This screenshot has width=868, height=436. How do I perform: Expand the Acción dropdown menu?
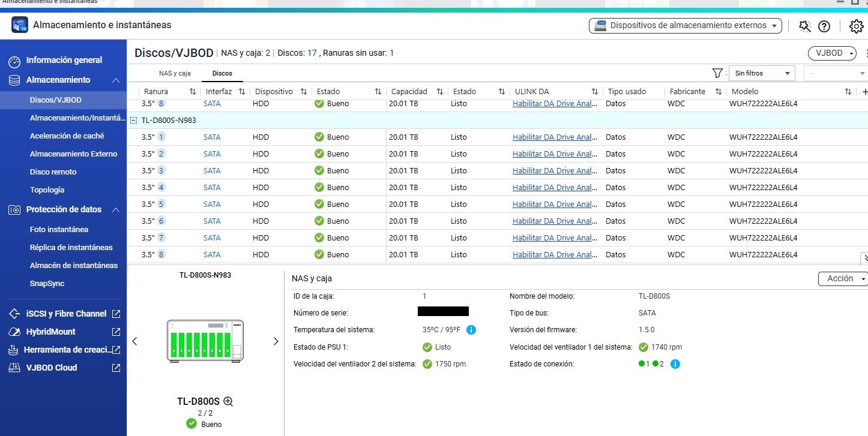coord(843,279)
